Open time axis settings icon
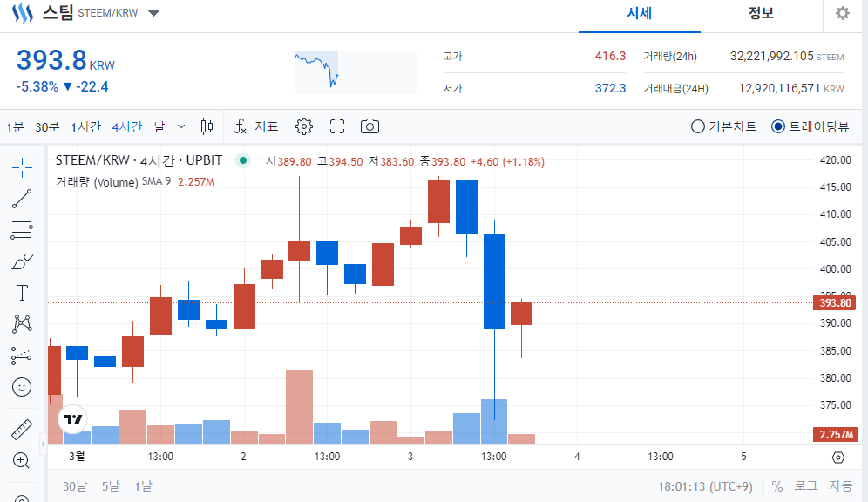The image size is (868, 502). [x=838, y=458]
